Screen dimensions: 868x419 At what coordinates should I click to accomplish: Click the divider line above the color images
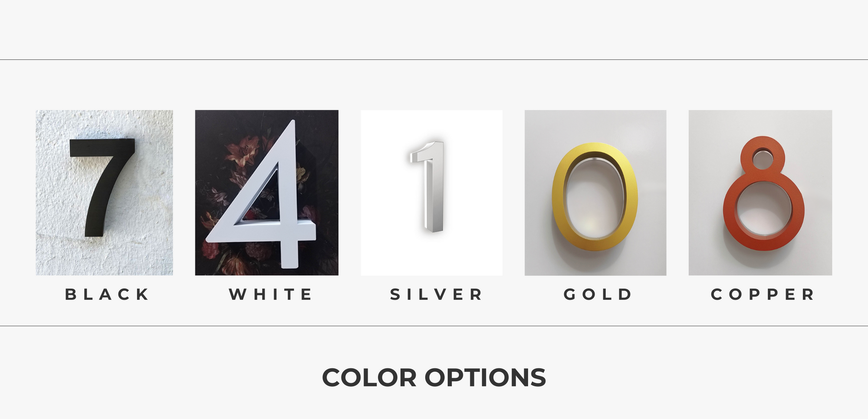click(x=434, y=59)
